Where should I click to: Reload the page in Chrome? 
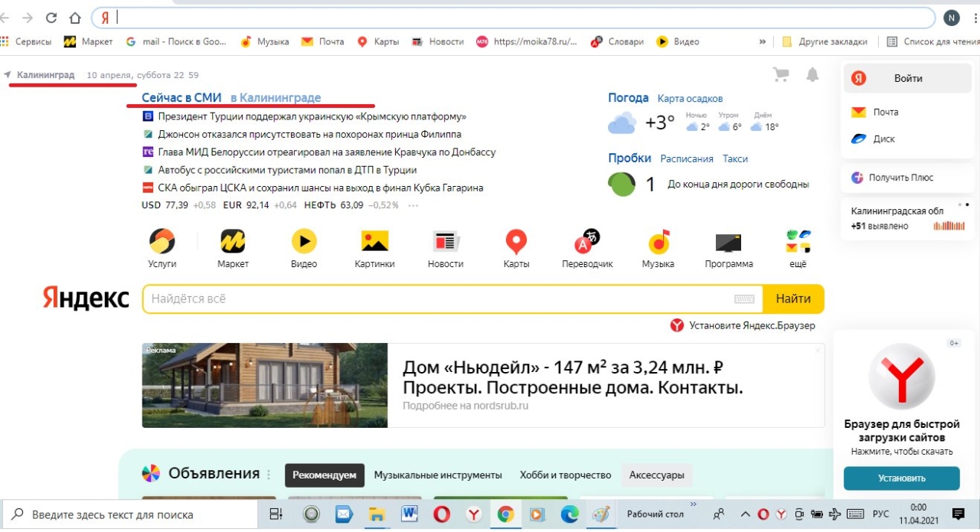tap(51, 18)
